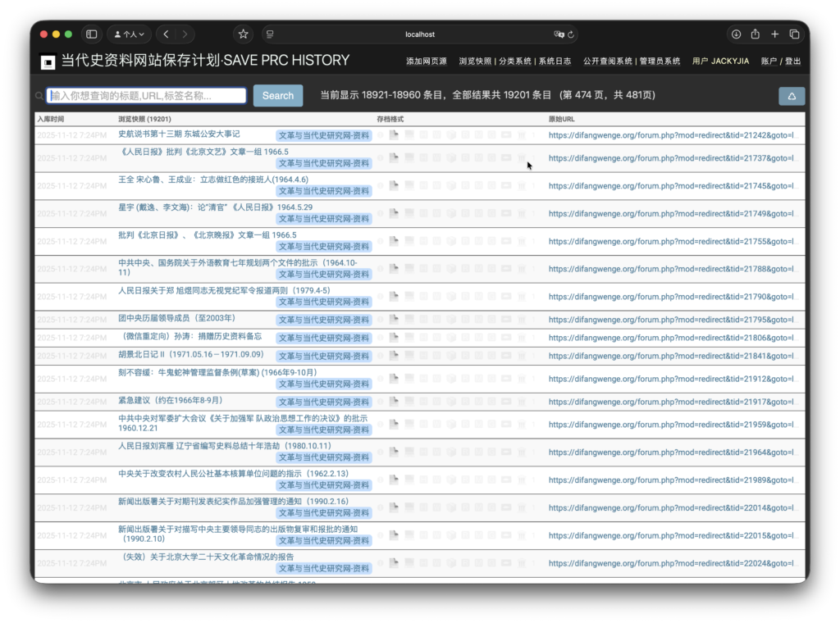This screenshot has width=840, height=623.
Task: Focus the title, URL, tag search field
Action: point(146,96)
